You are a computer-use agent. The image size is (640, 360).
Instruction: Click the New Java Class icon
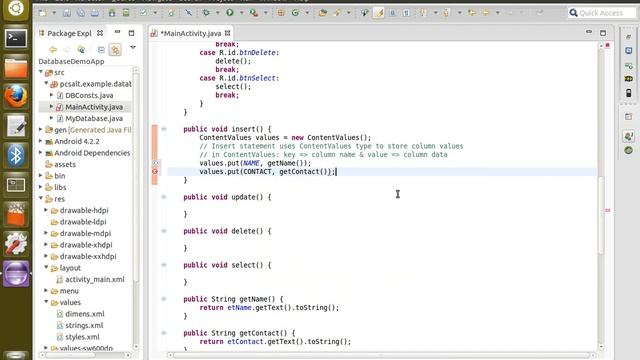pyautogui.click(x=295, y=13)
